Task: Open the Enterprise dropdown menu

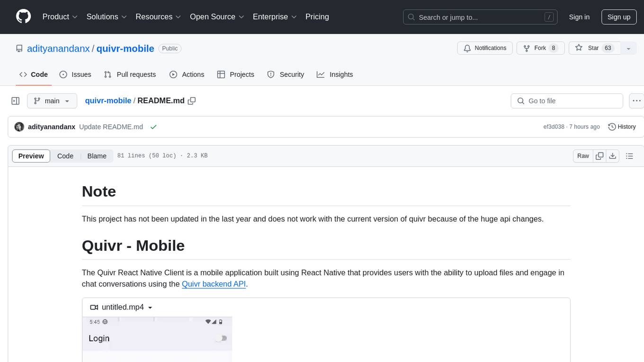Action: pos(275,17)
